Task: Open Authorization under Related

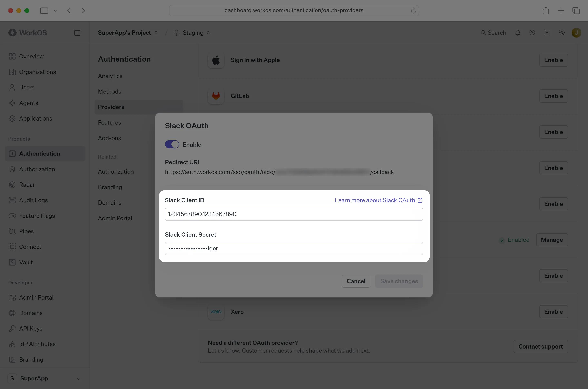Action: tap(116, 172)
